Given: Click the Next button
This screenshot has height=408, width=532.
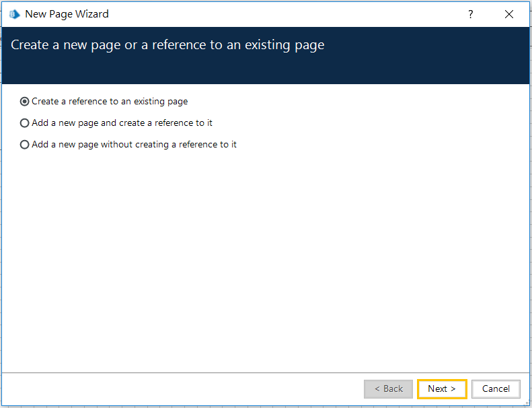Looking at the screenshot, I should (442, 388).
